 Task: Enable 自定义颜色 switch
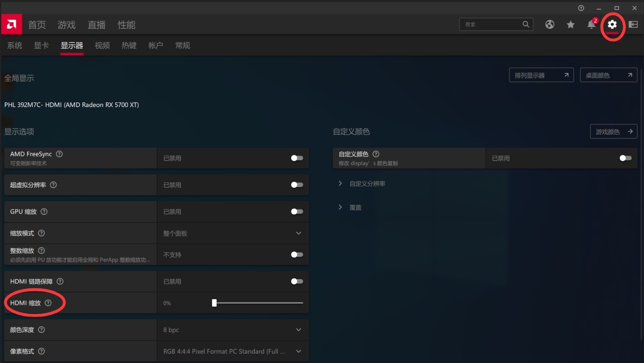(x=626, y=158)
